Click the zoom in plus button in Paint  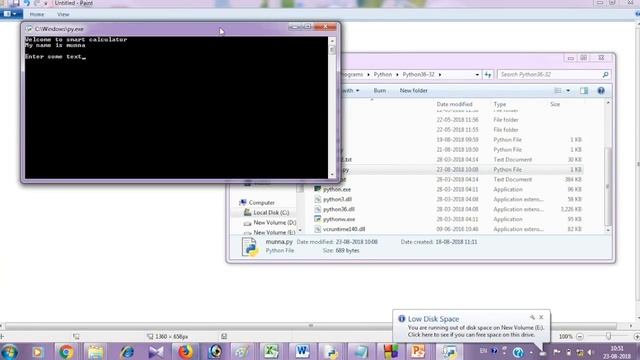click(x=636, y=337)
